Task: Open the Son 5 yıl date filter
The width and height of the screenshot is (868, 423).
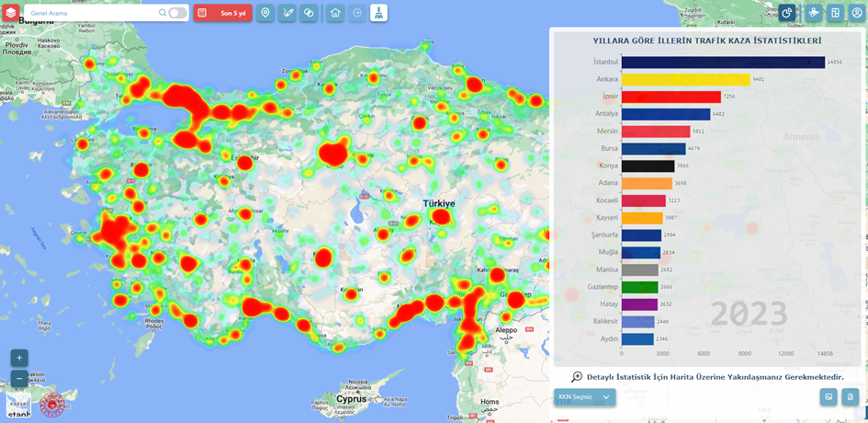Action: pos(222,13)
